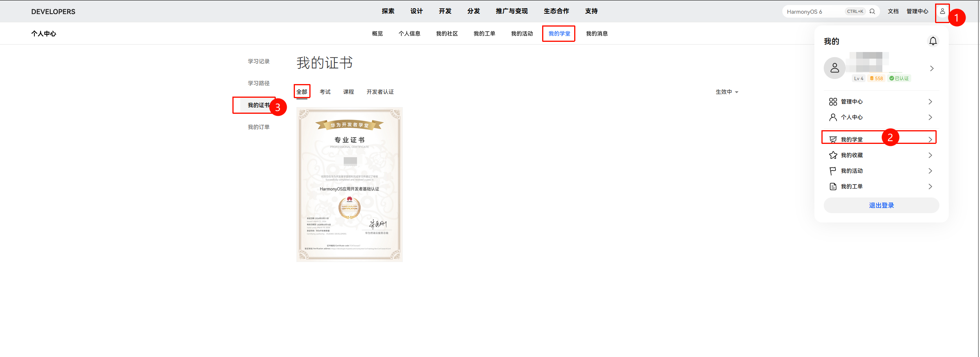The width and height of the screenshot is (980, 357).
Task: Open the 分发 top menu
Action: coord(473,11)
